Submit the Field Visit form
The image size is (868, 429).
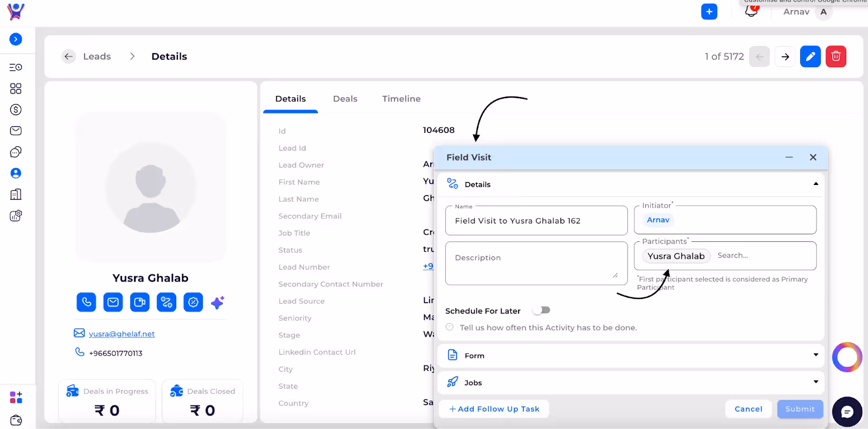800,409
